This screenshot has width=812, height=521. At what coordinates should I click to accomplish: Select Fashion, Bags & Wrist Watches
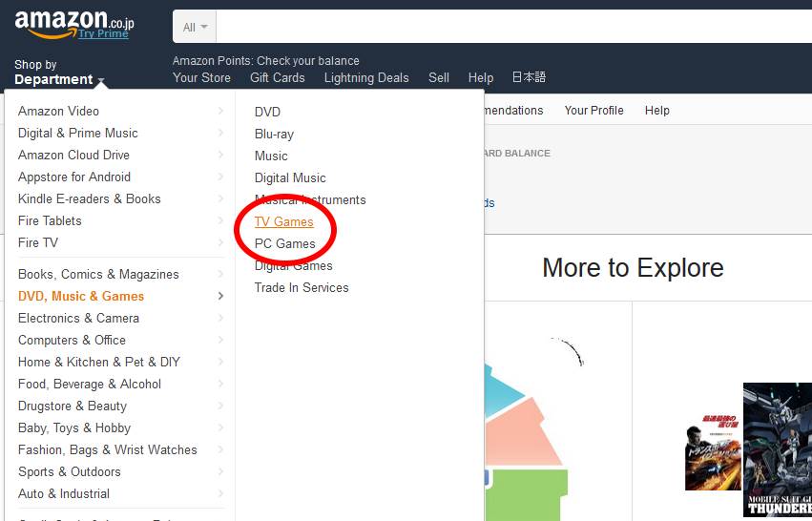point(107,450)
